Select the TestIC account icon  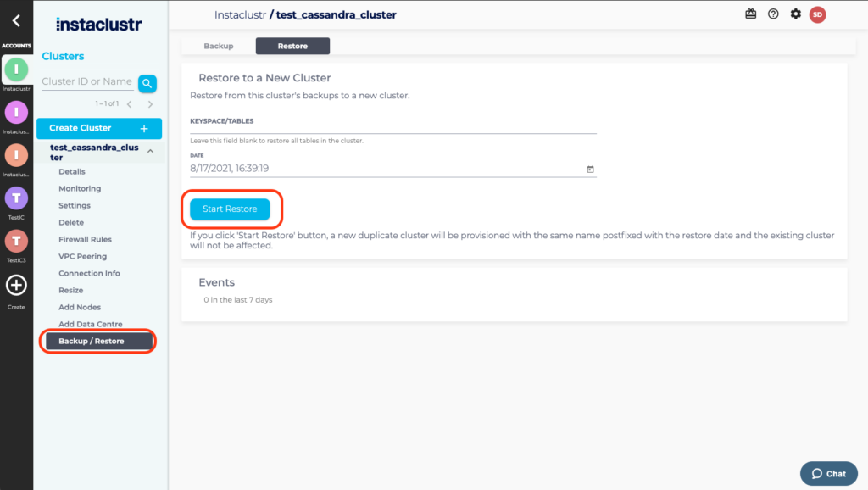pyautogui.click(x=16, y=199)
